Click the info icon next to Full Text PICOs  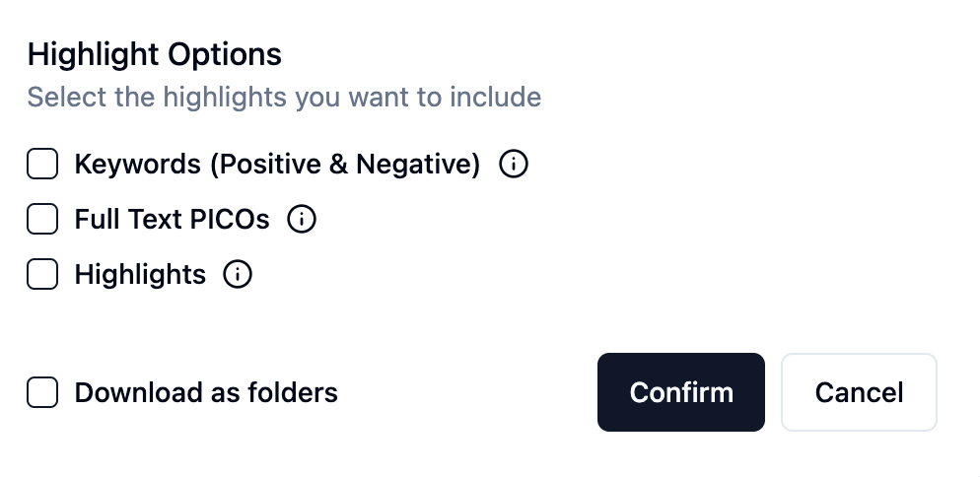302,220
